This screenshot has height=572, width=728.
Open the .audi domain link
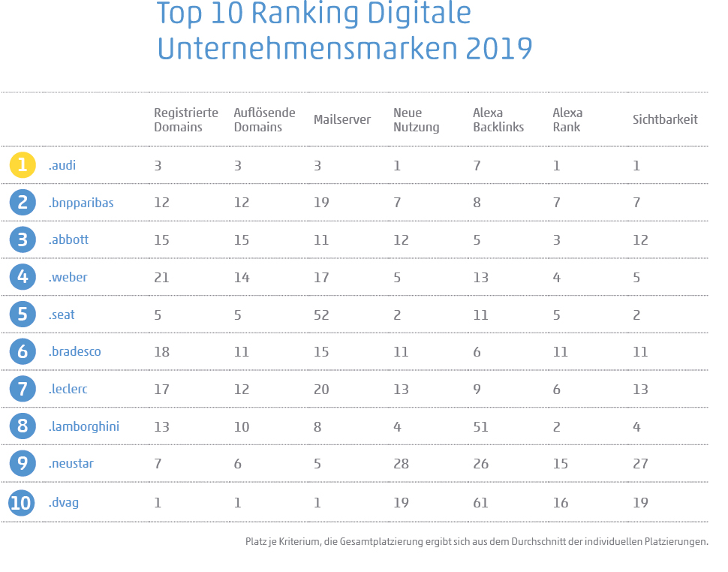coord(62,164)
